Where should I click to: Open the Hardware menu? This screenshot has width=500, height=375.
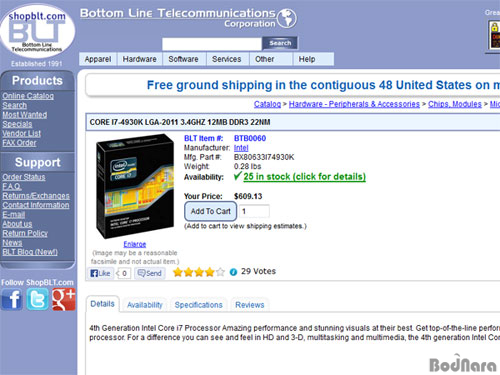(x=139, y=59)
